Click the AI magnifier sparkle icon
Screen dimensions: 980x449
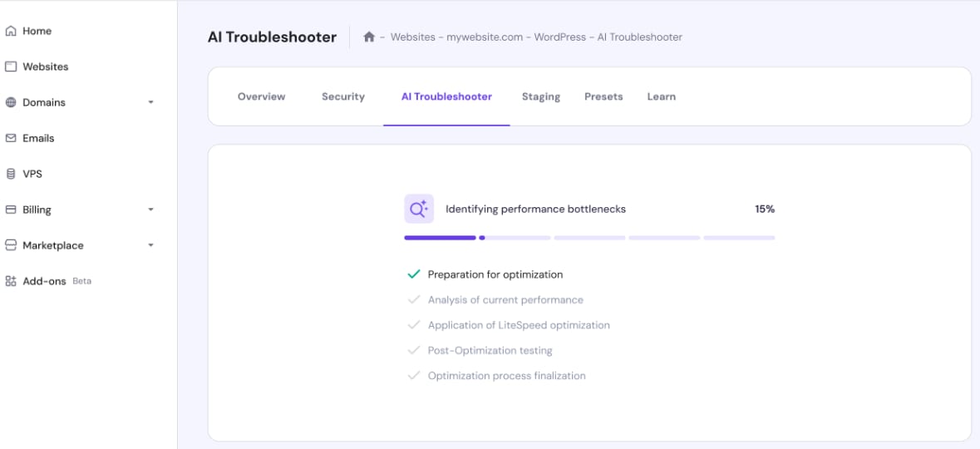419,210
